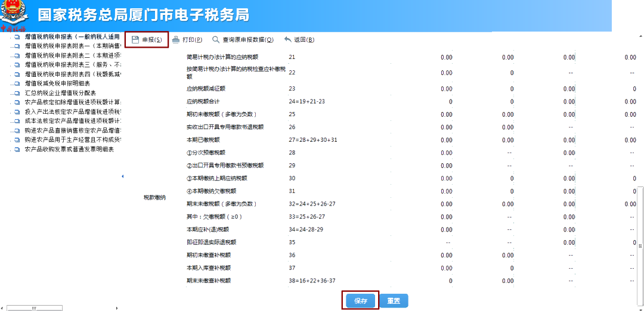Select row label 应纳税额合计
Viewport: 644px width, 311px height.
[203, 101]
